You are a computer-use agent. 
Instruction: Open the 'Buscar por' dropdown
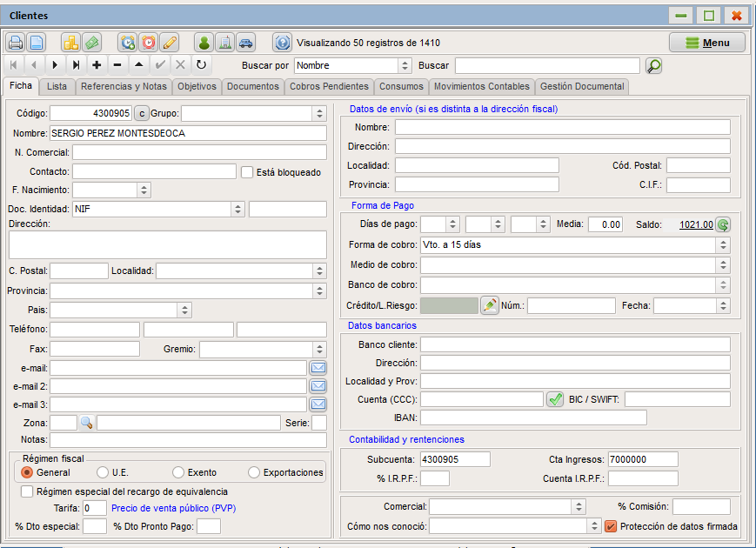405,65
